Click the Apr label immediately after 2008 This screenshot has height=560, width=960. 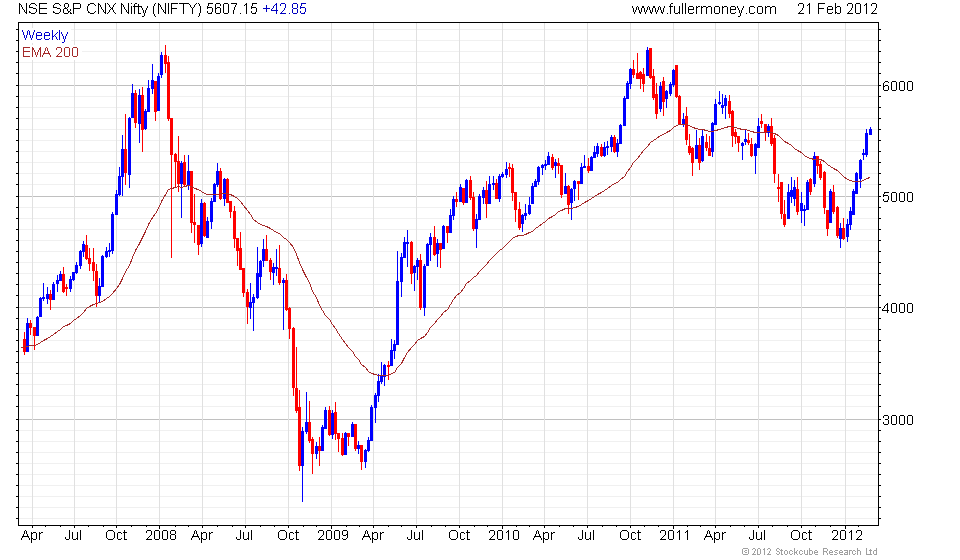coord(201,536)
